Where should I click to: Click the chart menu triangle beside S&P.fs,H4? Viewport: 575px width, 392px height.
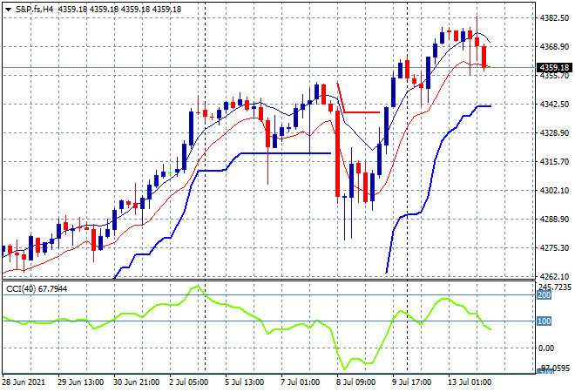(8, 10)
